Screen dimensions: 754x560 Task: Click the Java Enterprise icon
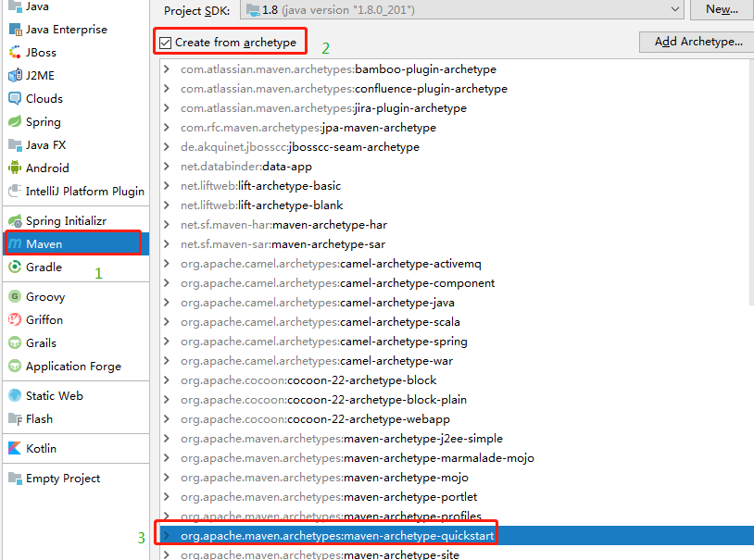click(x=15, y=30)
